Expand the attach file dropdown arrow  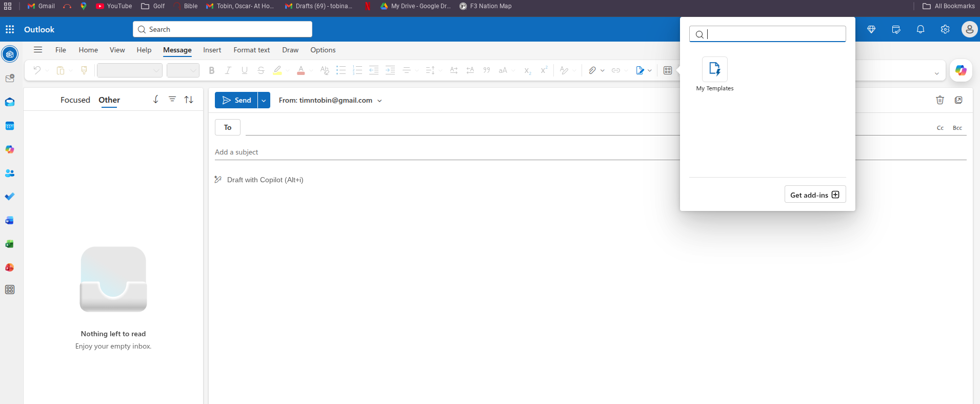(x=603, y=70)
